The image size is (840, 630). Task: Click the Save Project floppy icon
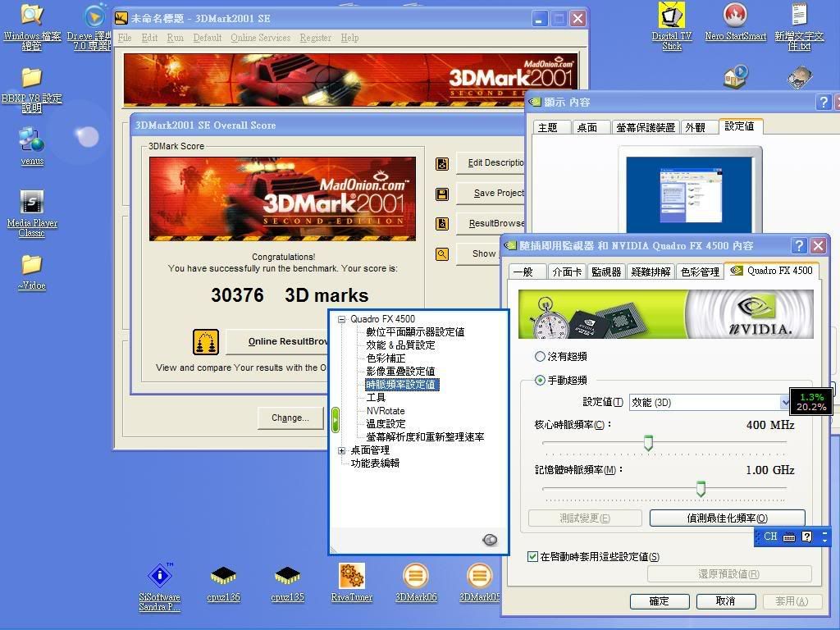click(x=442, y=194)
